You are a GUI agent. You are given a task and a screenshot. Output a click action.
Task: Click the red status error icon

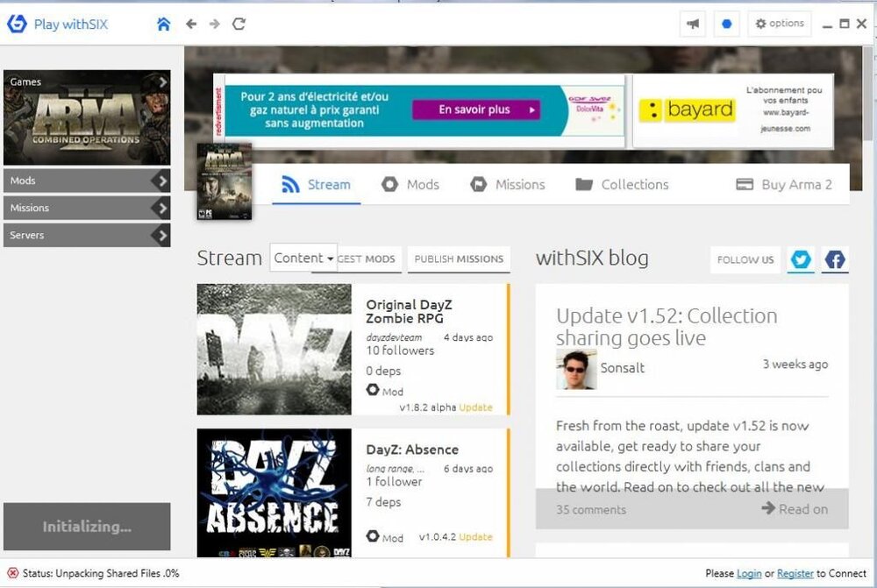[x=12, y=573]
